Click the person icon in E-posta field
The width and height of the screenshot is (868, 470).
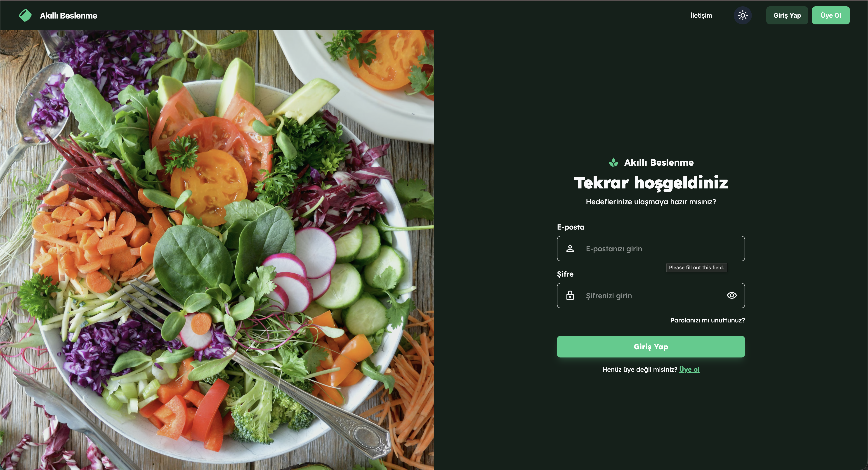(570, 249)
